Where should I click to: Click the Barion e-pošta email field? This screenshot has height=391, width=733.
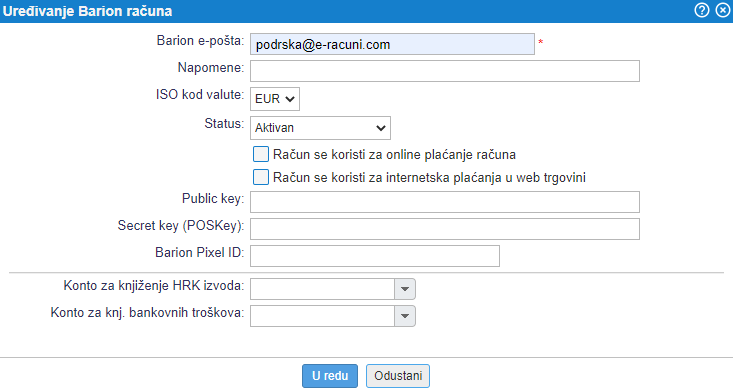pyautogui.click(x=392, y=44)
